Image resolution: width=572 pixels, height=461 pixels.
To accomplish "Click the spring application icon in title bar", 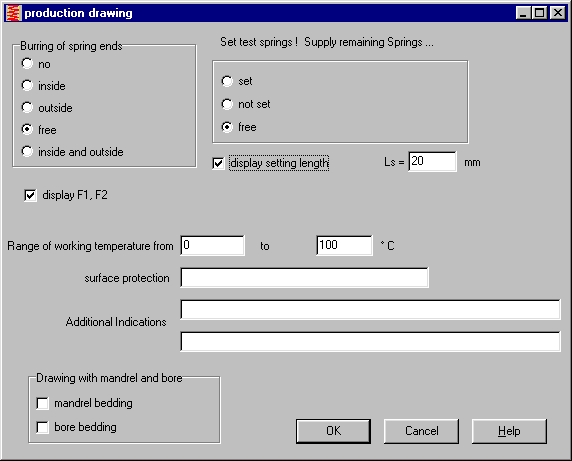I will 14,13.
